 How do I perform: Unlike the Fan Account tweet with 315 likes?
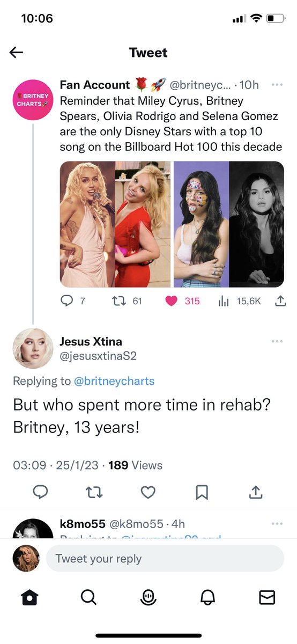pos(172,301)
